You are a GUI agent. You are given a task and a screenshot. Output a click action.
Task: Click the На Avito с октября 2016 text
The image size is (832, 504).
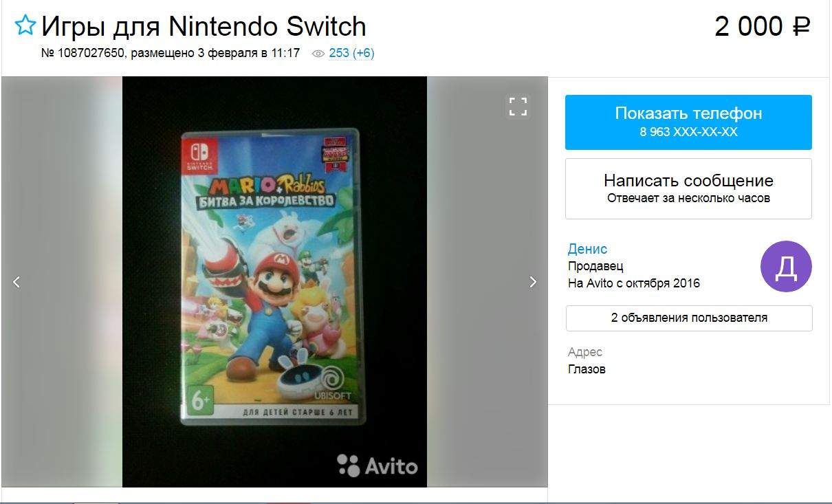[634, 283]
